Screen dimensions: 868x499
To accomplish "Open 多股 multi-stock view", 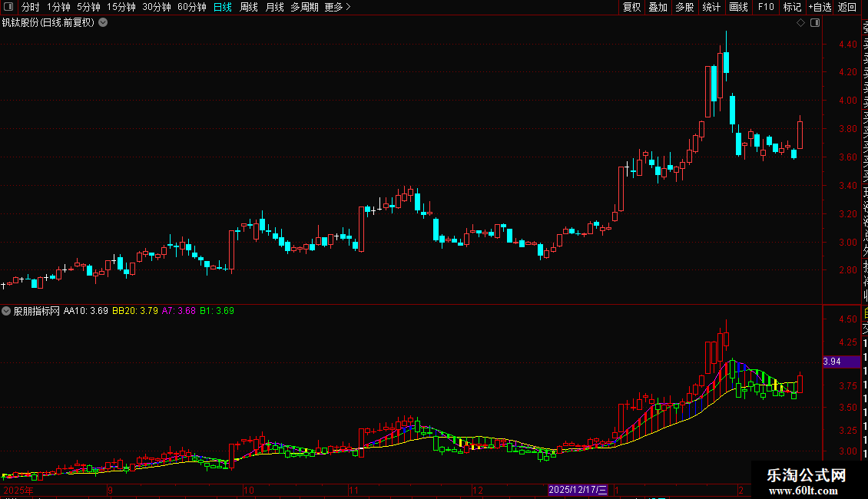I will [x=684, y=7].
